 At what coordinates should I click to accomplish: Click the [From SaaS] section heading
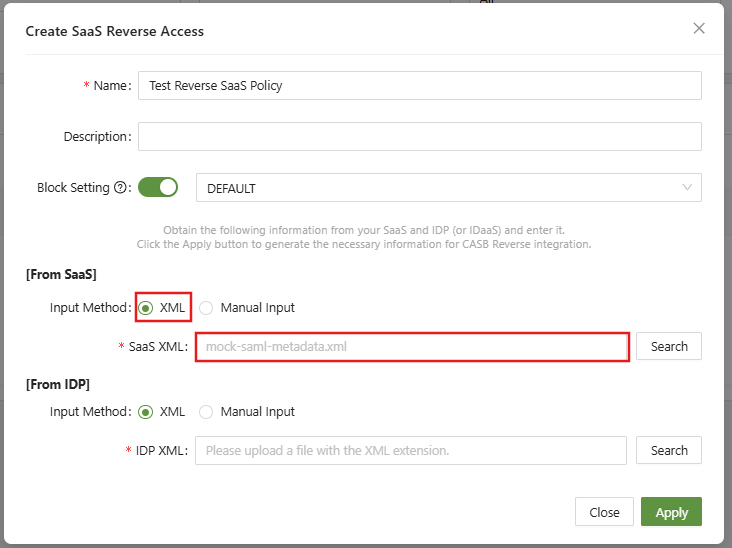click(60, 274)
